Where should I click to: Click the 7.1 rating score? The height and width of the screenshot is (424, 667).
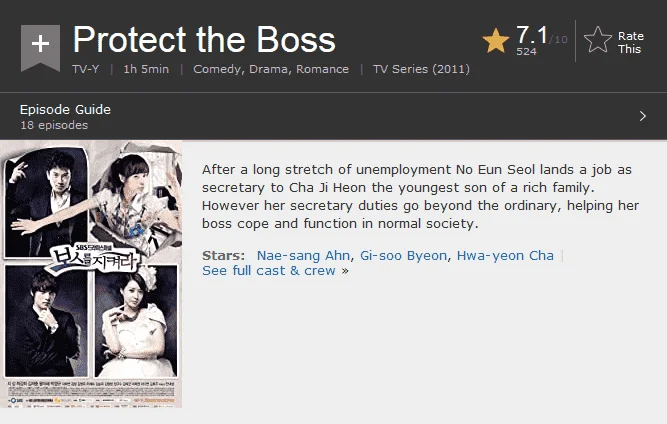[532, 35]
